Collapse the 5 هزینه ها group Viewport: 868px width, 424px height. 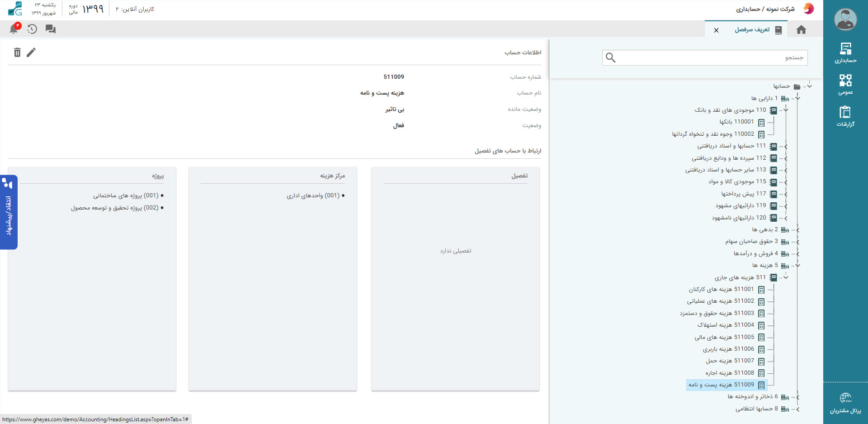798,266
